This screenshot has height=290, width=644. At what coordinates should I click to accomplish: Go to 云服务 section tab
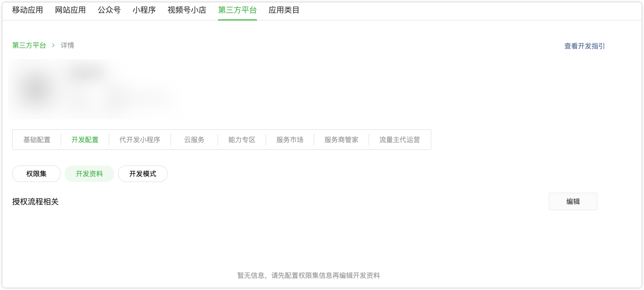pyautogui.click(x=194, y=140)
